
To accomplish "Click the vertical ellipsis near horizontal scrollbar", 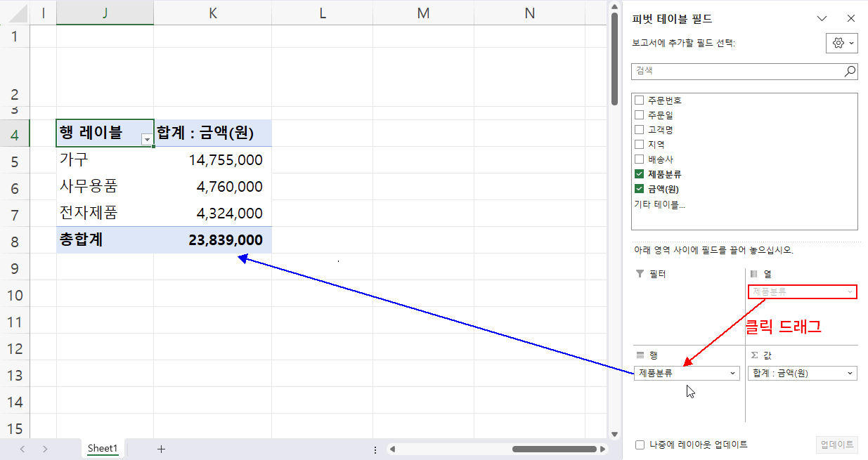I will pyautogui.click(x=375, y=448).
